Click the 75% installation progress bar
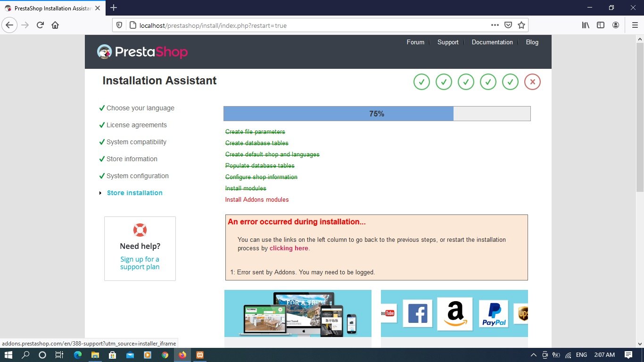Screen dimensions: 644x362 click(377, 114)
